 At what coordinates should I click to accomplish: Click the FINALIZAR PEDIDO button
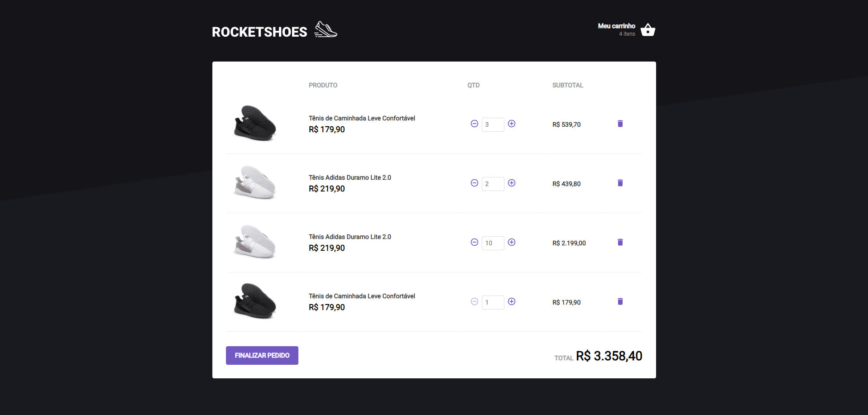tap(262, 355)
